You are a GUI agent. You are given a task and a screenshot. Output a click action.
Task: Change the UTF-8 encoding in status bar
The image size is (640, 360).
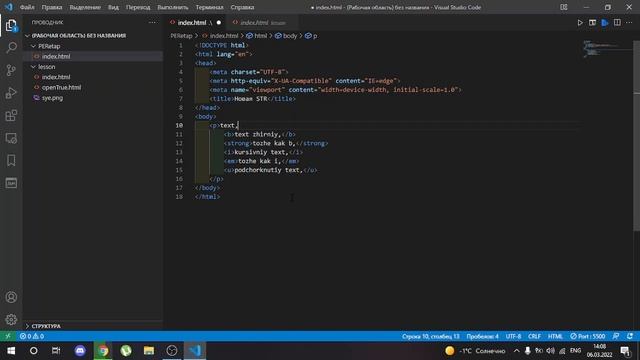(513, 336)
